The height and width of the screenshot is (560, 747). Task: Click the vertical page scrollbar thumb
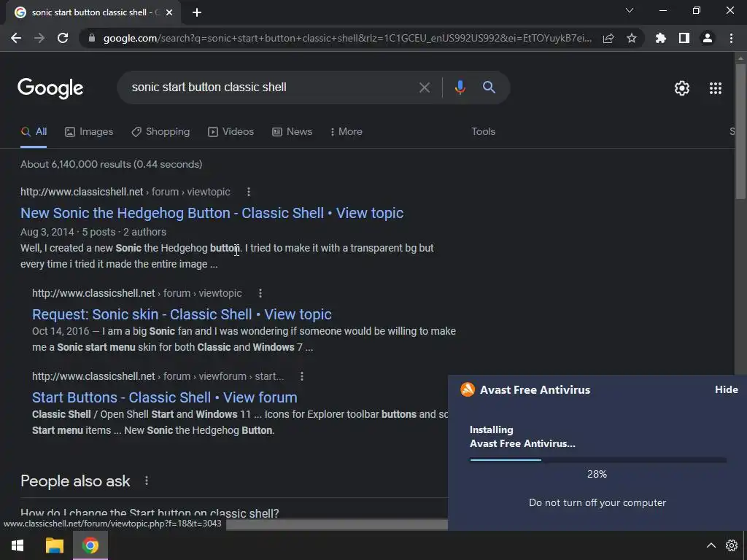pos(740,131)
